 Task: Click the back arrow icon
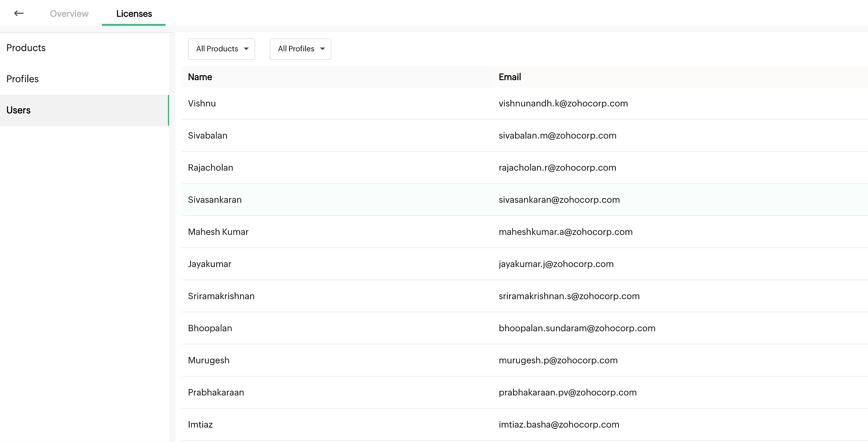pyautogui.click(x=19, y=13)
